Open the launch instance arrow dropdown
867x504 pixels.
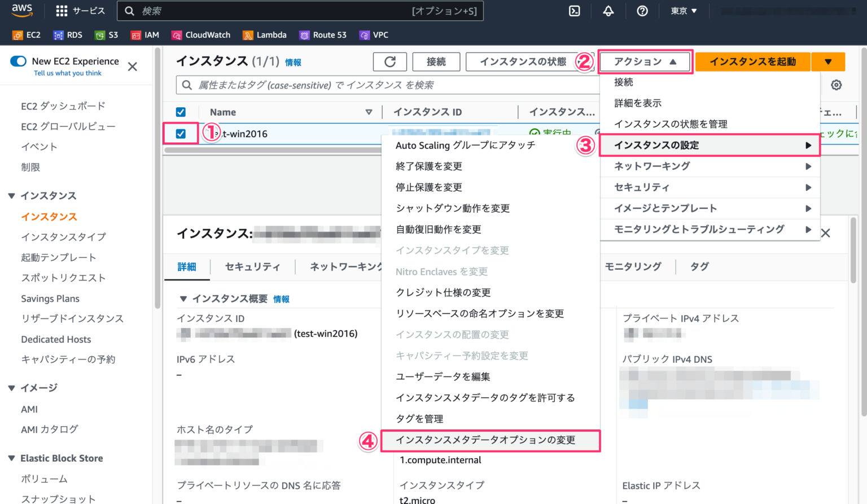pyautogui.click(x=828, y=62)
